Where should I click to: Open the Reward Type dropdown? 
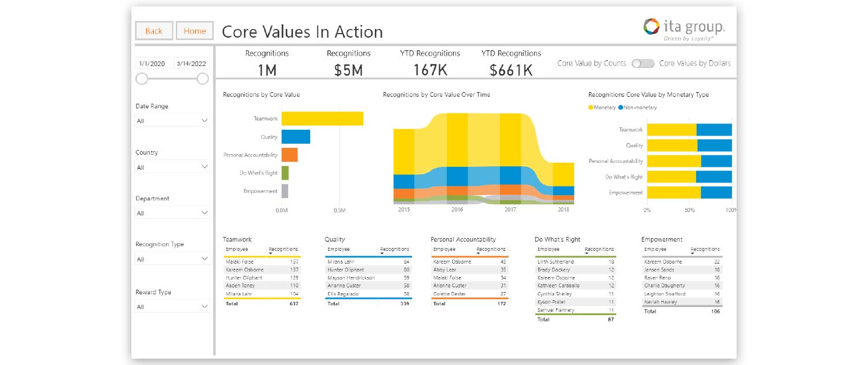[x=171, y=304]
